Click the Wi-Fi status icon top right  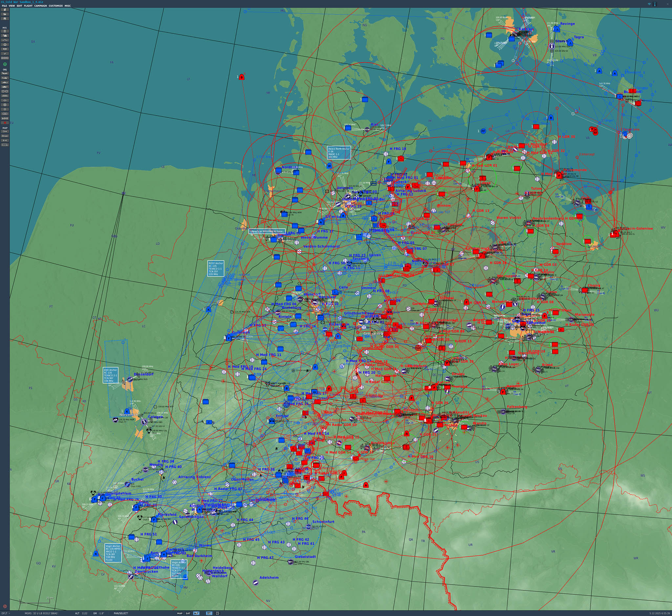click(649, 4)
